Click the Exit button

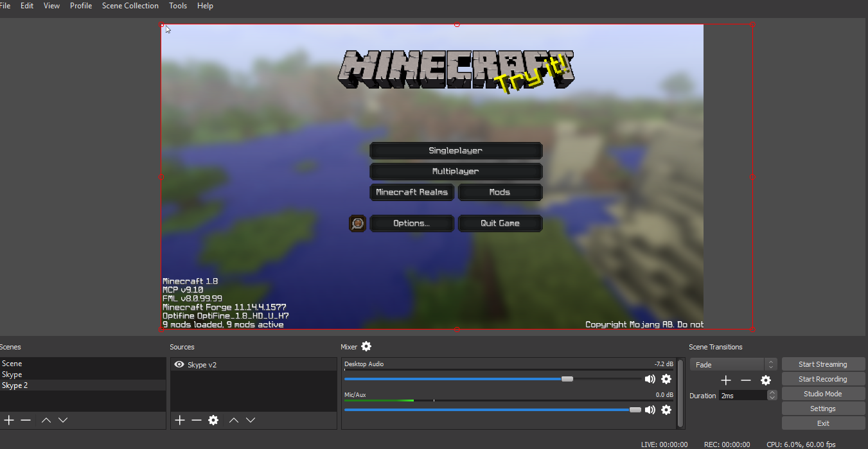click(823, 423)
